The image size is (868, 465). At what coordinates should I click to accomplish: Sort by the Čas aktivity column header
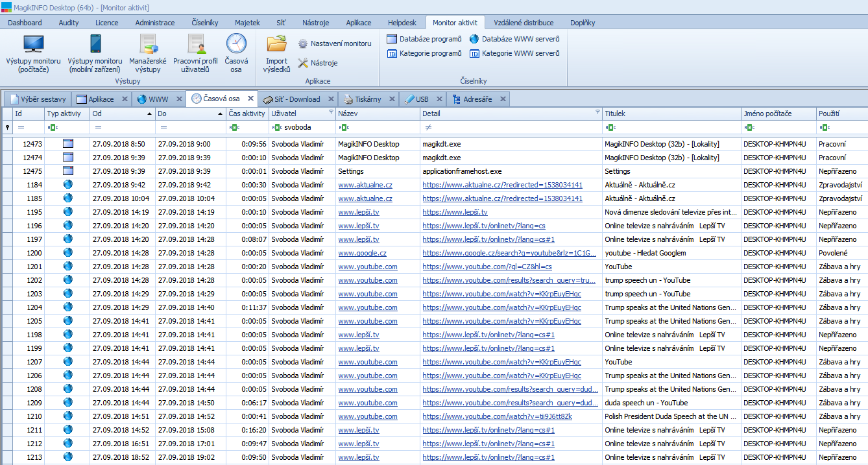coord(247,113)
